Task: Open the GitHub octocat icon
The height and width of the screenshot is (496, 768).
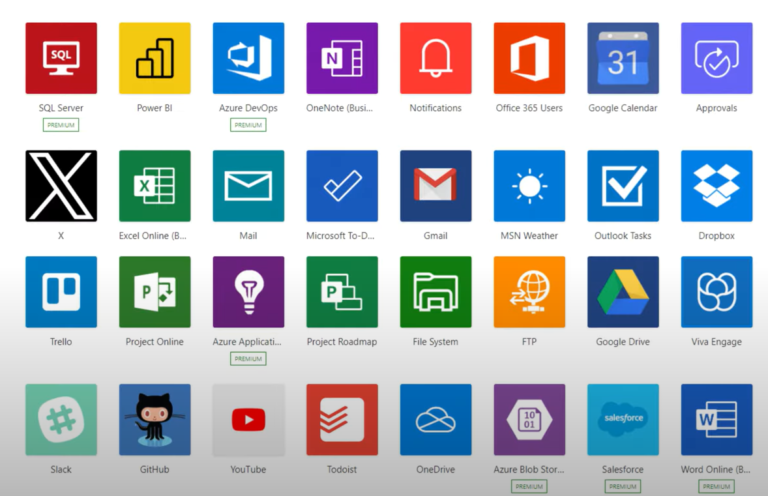Action: (155, 420)
